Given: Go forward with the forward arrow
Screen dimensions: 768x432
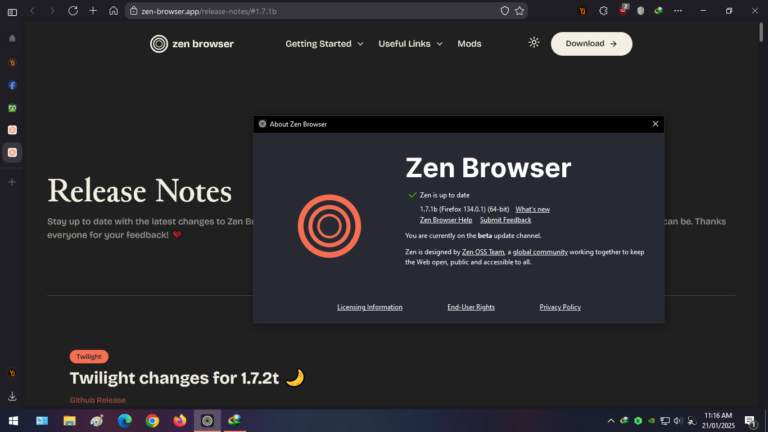Looking at the screenshot, I should (x=52, y=11).
